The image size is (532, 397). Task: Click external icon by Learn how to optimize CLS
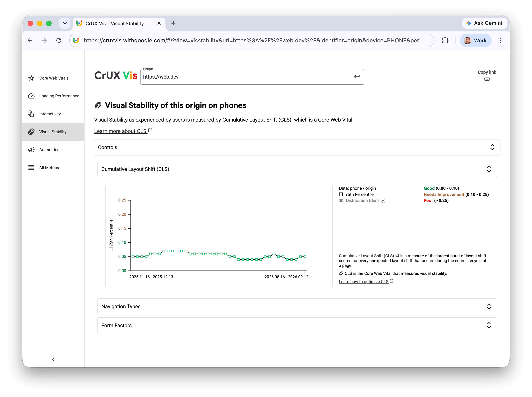click(392, 281)
